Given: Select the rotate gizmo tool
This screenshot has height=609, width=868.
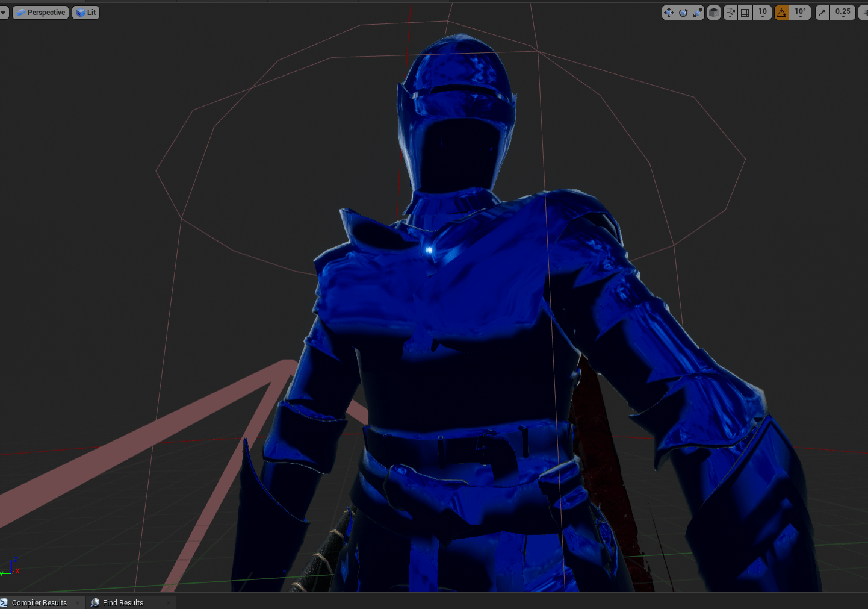Looking at the screenshot, I should click(683, 13).
